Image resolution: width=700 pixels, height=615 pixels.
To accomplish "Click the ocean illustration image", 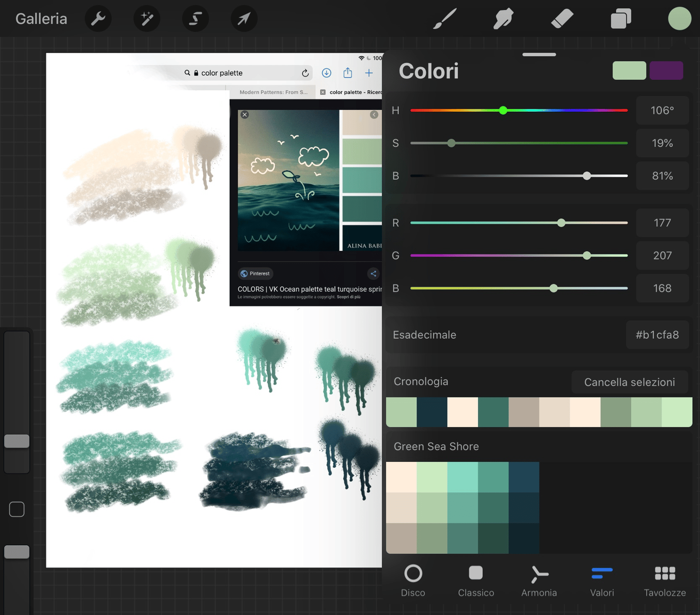I will (x=288, y=180).
